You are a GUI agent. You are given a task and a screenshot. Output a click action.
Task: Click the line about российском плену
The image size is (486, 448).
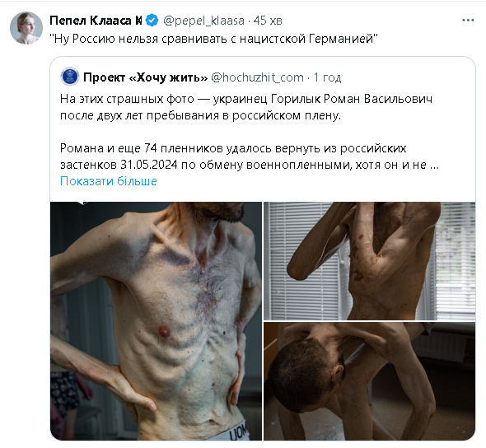(x=200, y=115)
